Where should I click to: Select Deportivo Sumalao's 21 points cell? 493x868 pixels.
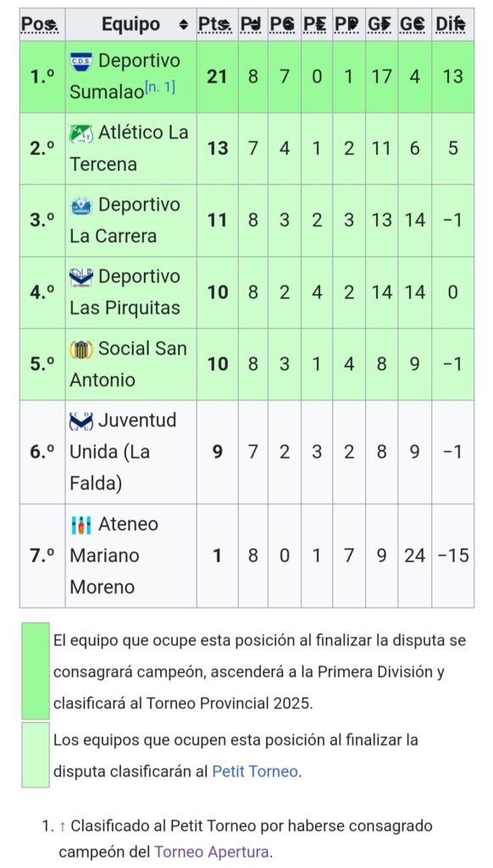tap(218, 76)
